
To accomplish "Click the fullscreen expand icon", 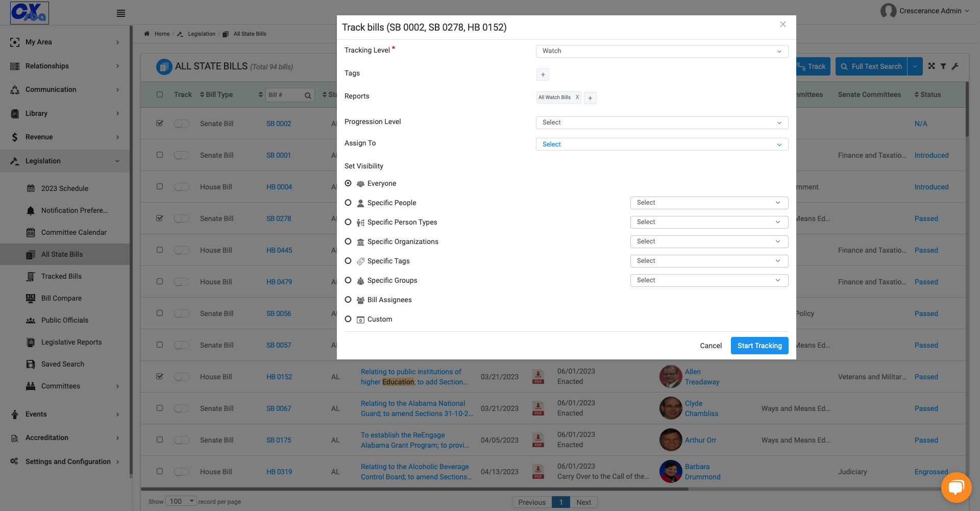I will (932, 66).
